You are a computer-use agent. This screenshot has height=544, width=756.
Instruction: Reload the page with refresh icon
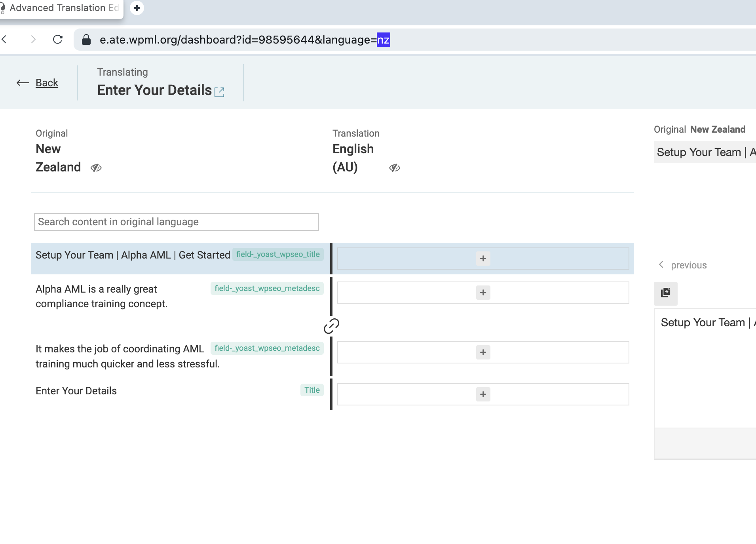point(58,39)
